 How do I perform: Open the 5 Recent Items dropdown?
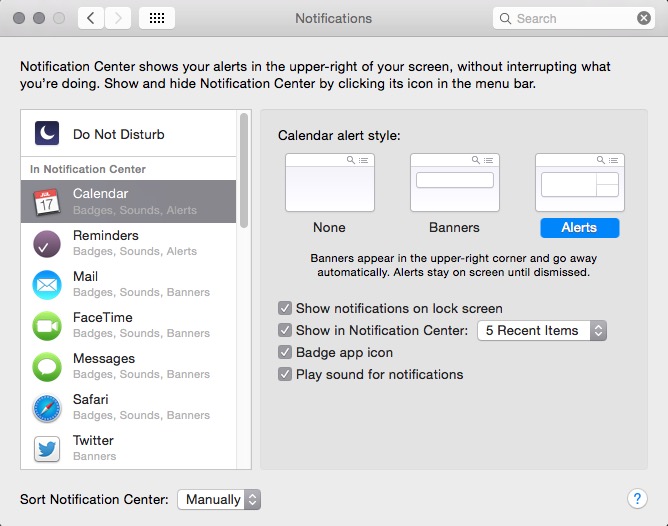pos(542,331)
